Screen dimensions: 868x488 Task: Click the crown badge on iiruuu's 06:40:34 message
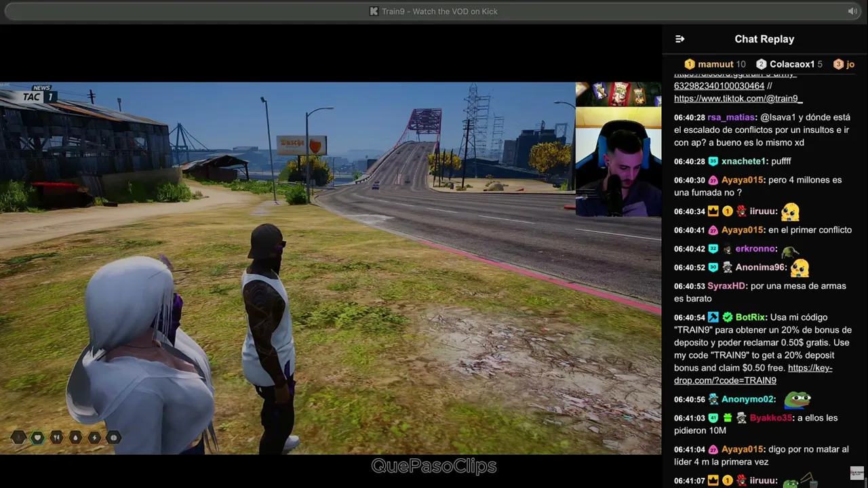(x=713, y=211)
